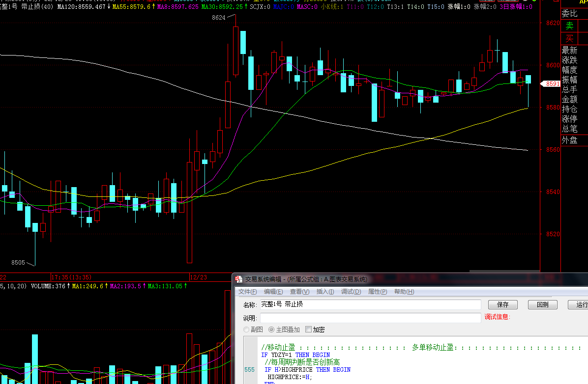Click code line HIGHPRICE:=H;
Screen dimensions: 588x384
(x=290, y=377)
